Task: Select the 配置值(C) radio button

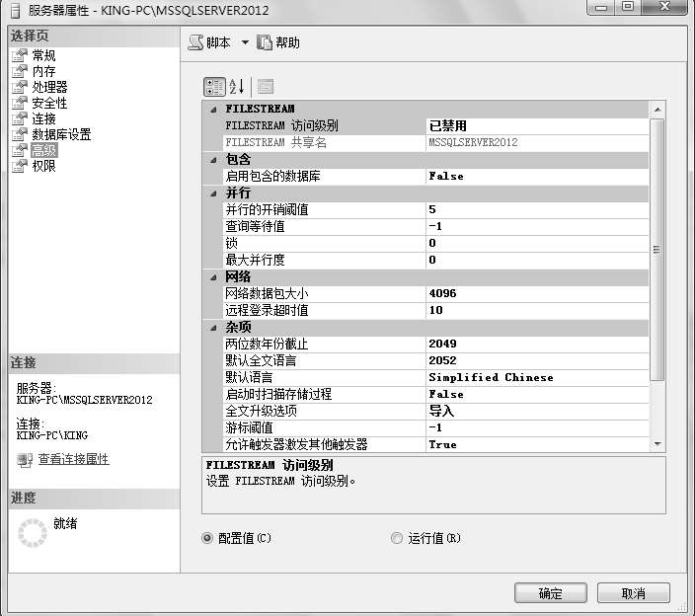Action: 207,538
